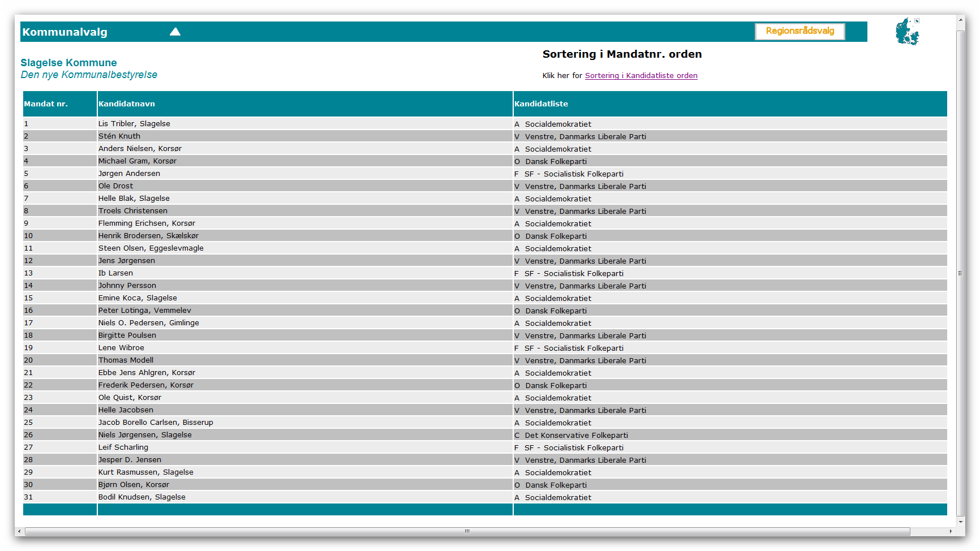980x551 pixels.
Task: Click the horizontal scrollbar left arrow
Action: [20, 531]
